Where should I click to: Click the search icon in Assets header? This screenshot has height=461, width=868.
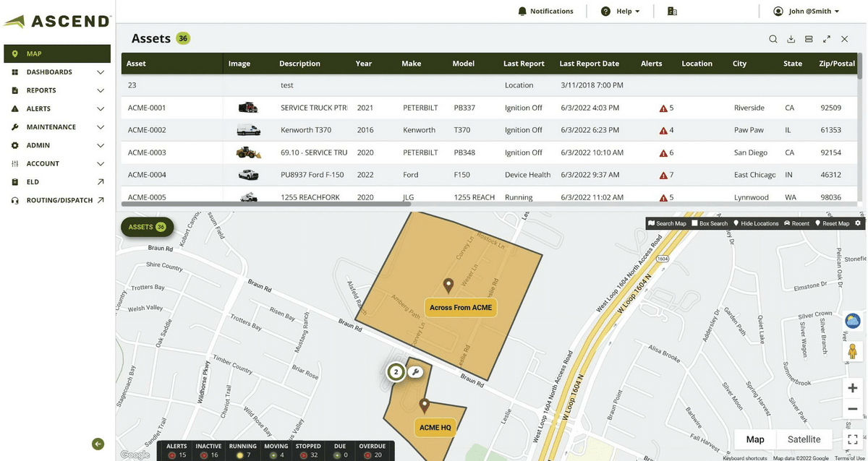click(x=773, y=39)
